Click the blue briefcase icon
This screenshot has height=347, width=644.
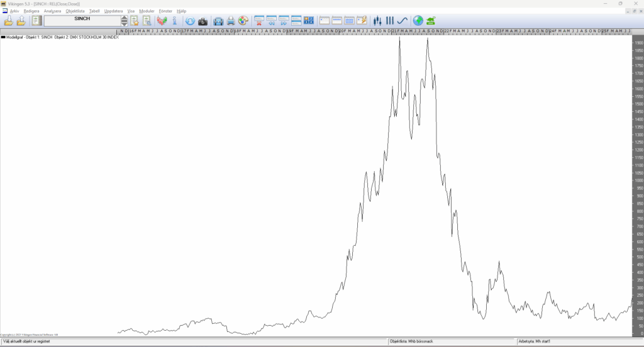(x=218, y=21)
